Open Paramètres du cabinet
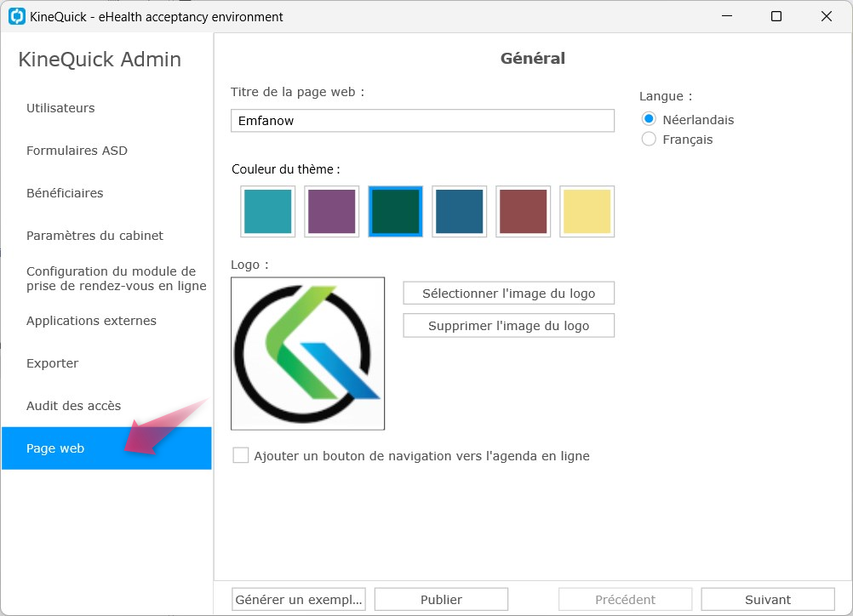This screenshot has width=853, height=616. pos(94,236)
